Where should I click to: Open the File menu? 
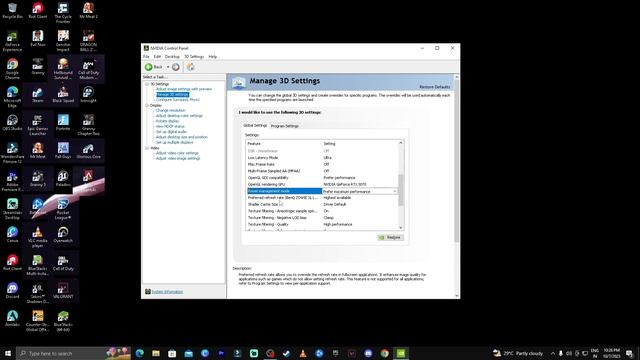point(146,57)
